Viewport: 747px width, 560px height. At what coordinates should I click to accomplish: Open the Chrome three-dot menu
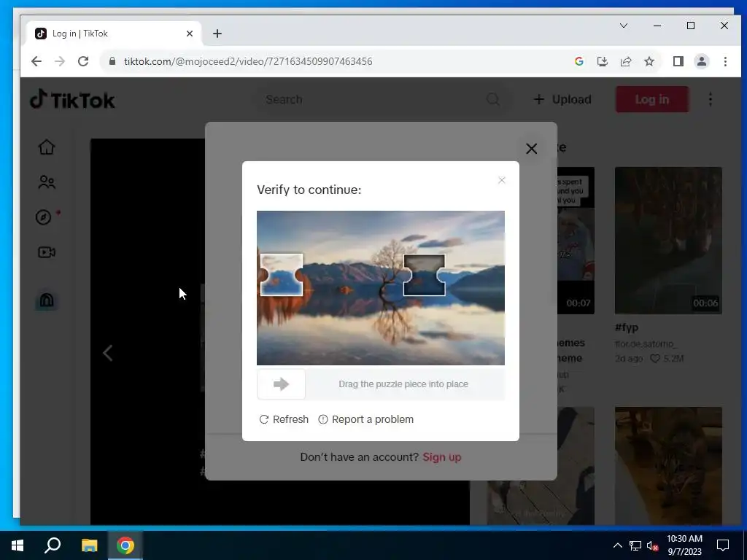[x=725, y=61]
